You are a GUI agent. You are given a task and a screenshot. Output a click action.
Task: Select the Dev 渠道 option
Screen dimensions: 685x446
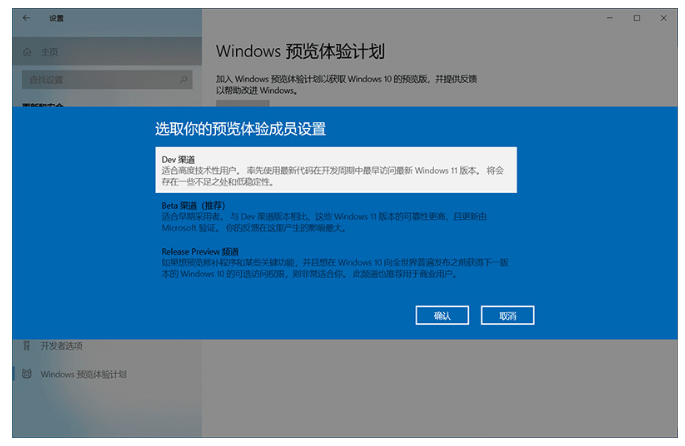[179, 159]
